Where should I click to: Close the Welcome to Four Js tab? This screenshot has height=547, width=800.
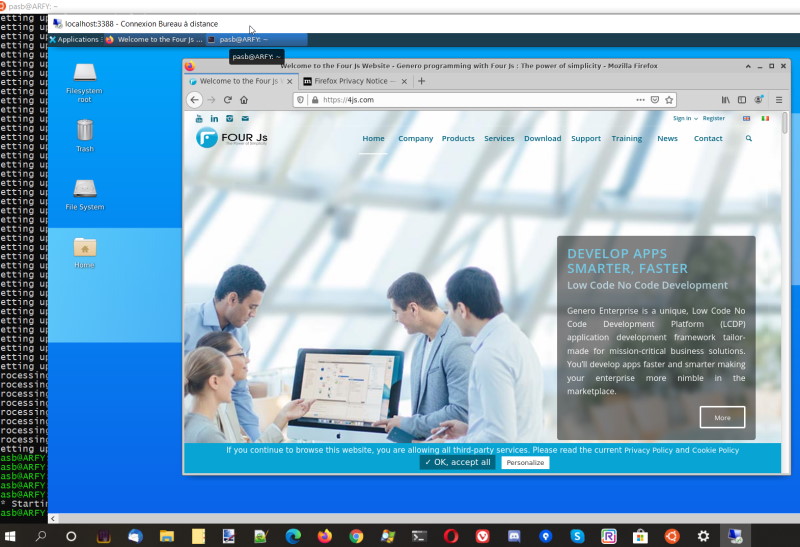[x=289, y=81]
